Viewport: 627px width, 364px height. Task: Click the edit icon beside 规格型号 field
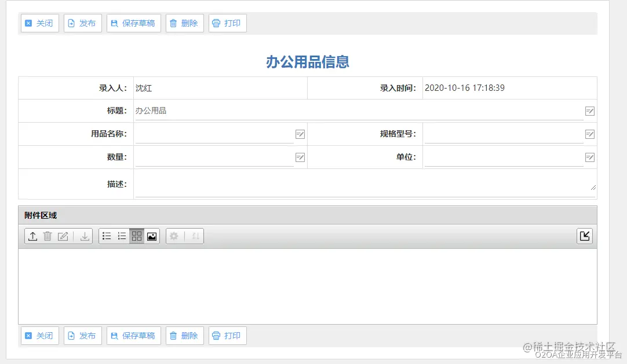[590, 134]
